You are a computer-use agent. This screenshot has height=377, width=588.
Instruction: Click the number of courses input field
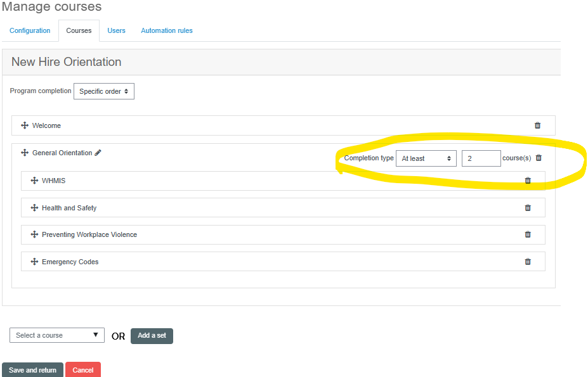point(481,158)
